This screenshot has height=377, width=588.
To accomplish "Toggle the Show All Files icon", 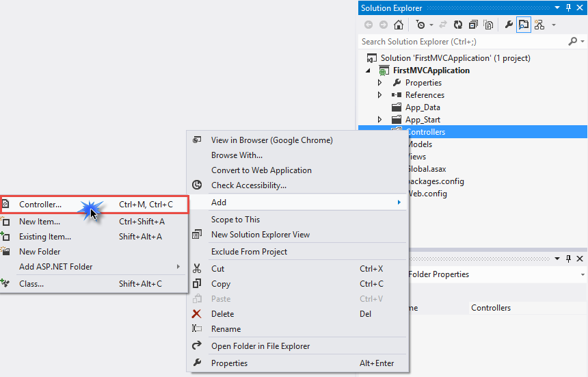I will coord(488,25).
